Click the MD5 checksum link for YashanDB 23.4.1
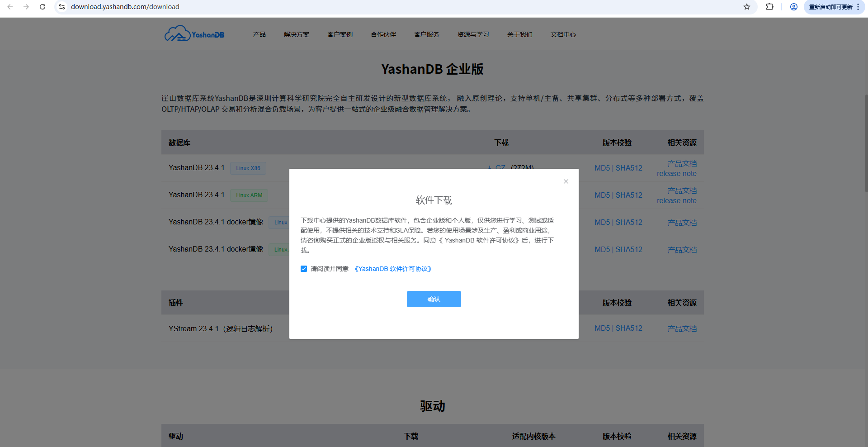The width and height of the screenshot is (868, 447). 603,168
